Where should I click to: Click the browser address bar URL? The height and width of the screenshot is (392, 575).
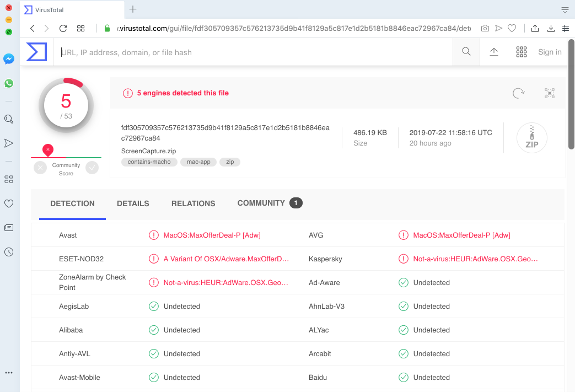293,28
